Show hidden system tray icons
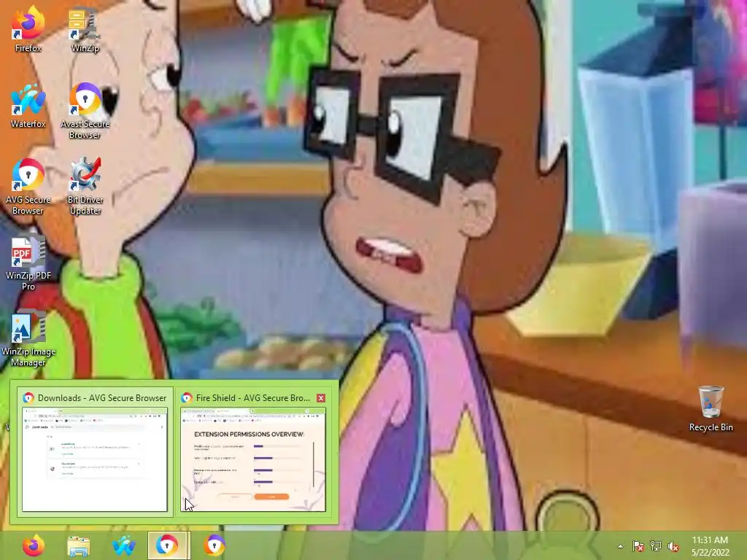Screen dimensions: 747x560 point(620,546)
